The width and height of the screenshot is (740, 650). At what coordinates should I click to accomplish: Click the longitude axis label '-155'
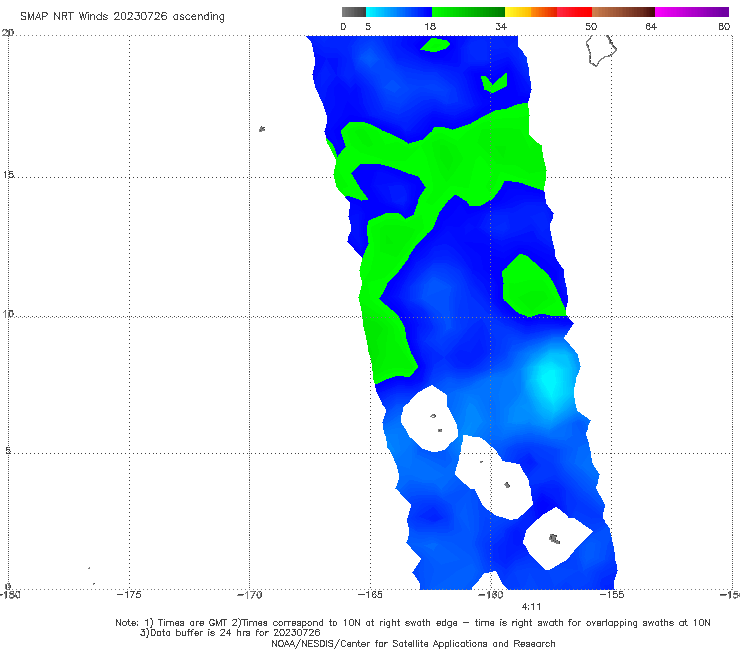(x=612, y=595)
